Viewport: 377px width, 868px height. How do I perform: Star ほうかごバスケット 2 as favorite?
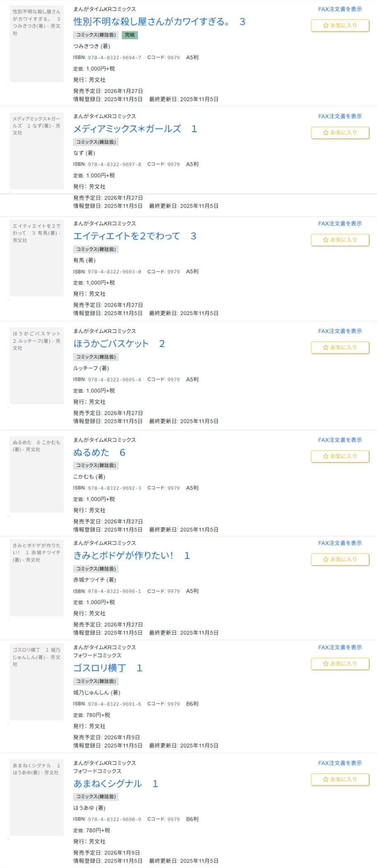pos(340,348)
